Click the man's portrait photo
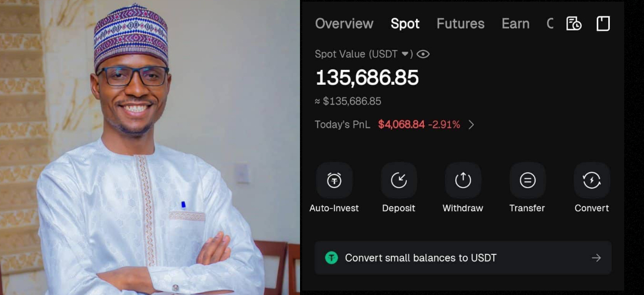Screen dimensions: 644x295 (x=150, y=147)
